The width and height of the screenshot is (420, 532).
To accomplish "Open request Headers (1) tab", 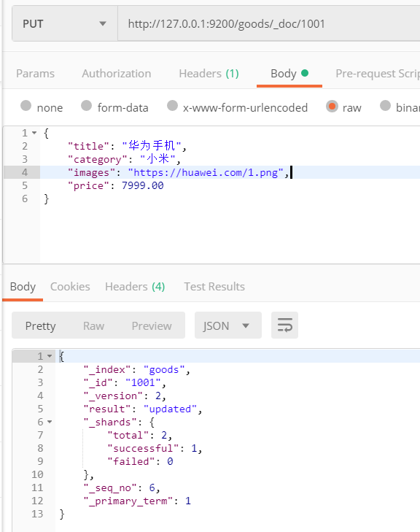I will pyautogui.click(x=209, y=73).
